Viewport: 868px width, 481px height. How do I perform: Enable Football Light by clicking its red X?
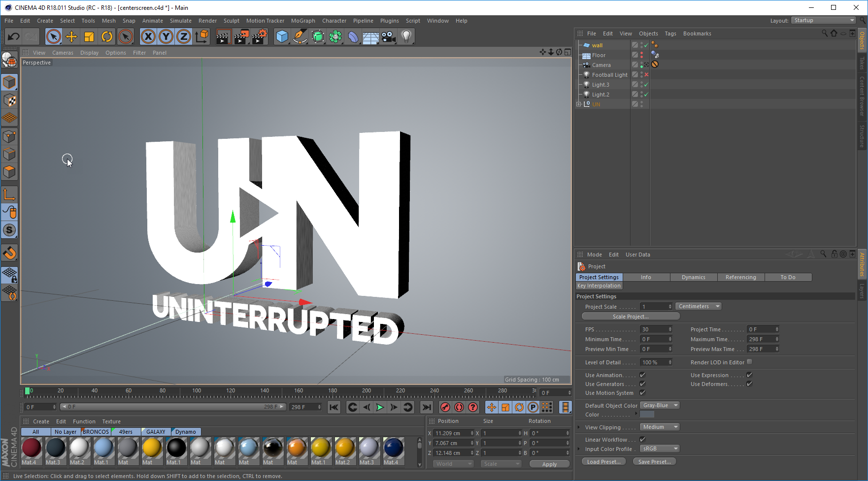[x=646, y=74]
